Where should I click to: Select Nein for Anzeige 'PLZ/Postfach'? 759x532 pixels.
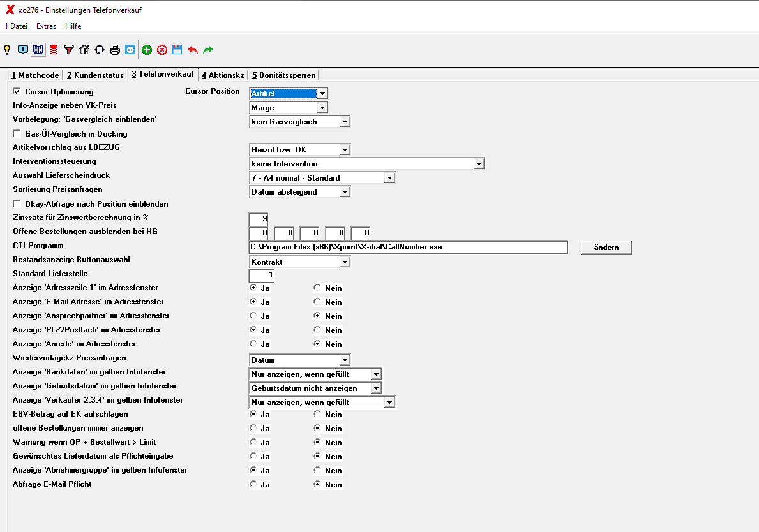coord(317,330)
